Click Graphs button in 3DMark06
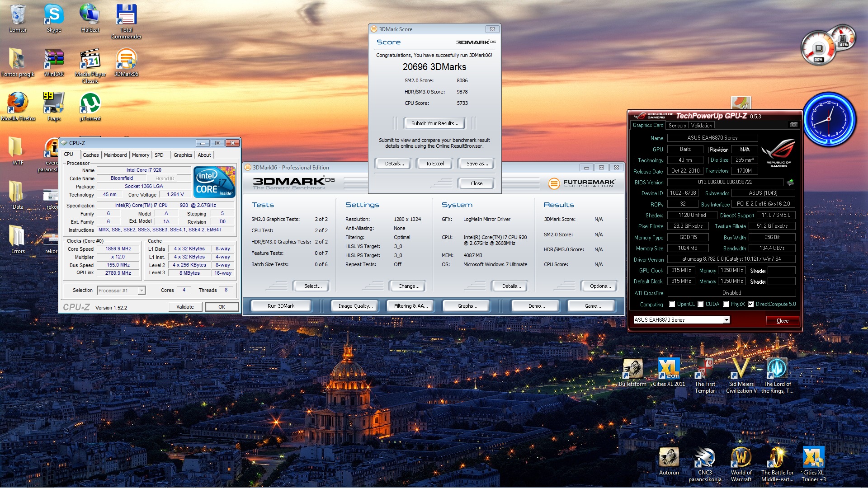Image resolution: width=868 pixels, height=488 pixels. tap(467, 306)
